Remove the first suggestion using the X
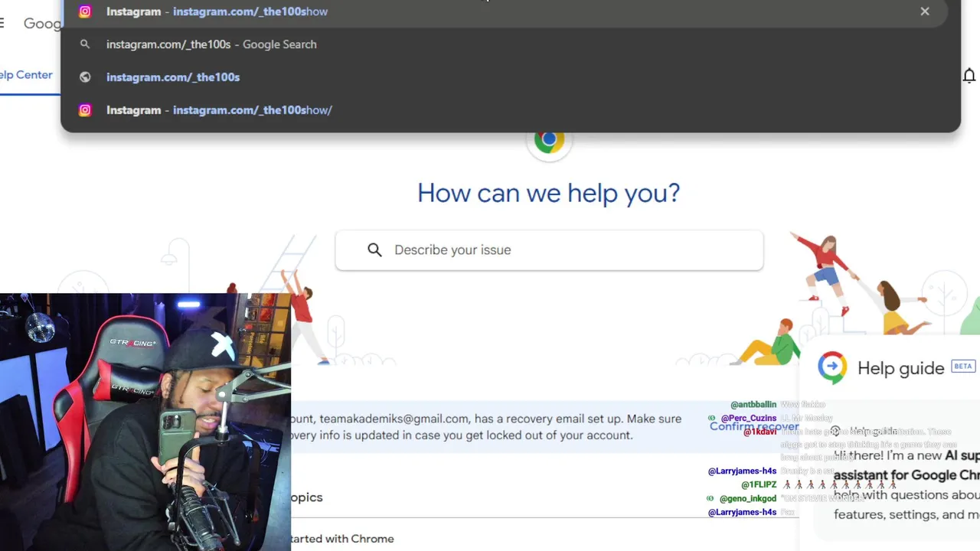This screenshot has height=551, width=980. (x=925, y=11)
